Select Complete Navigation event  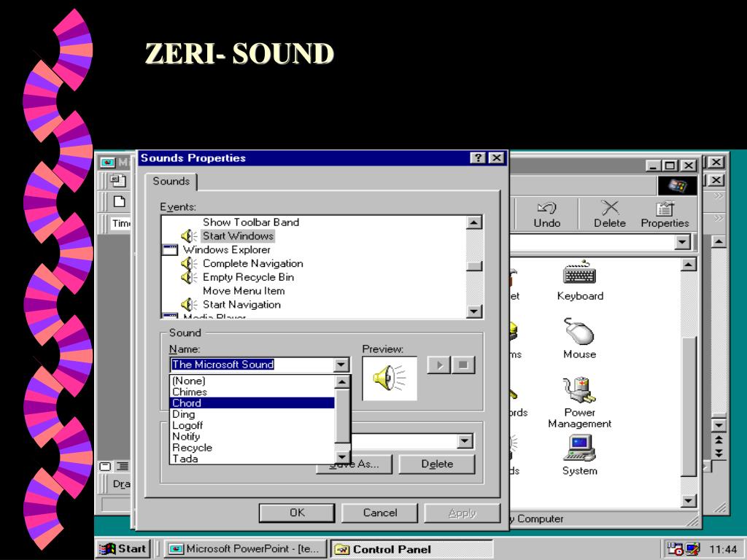pos(252,263)
